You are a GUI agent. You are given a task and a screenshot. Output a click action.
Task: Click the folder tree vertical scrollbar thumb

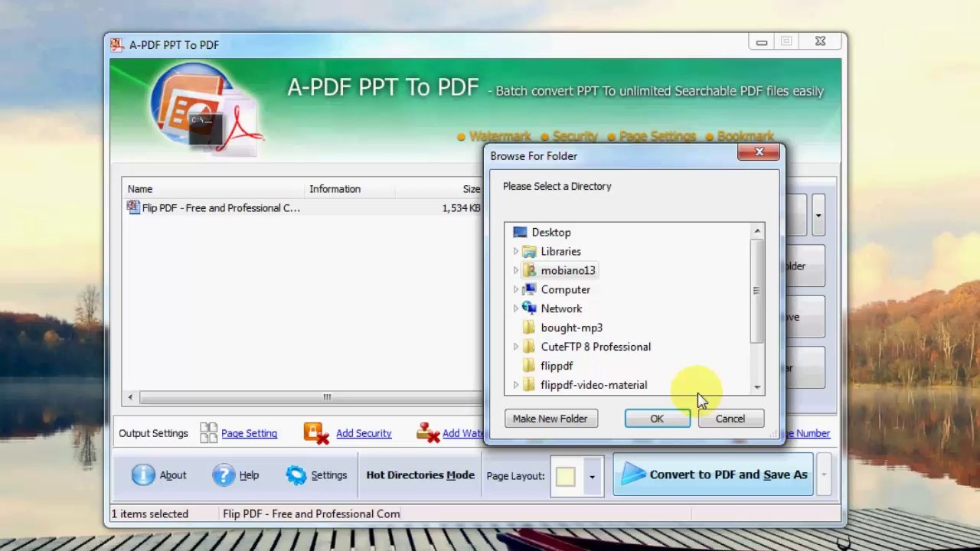(757, 291)
